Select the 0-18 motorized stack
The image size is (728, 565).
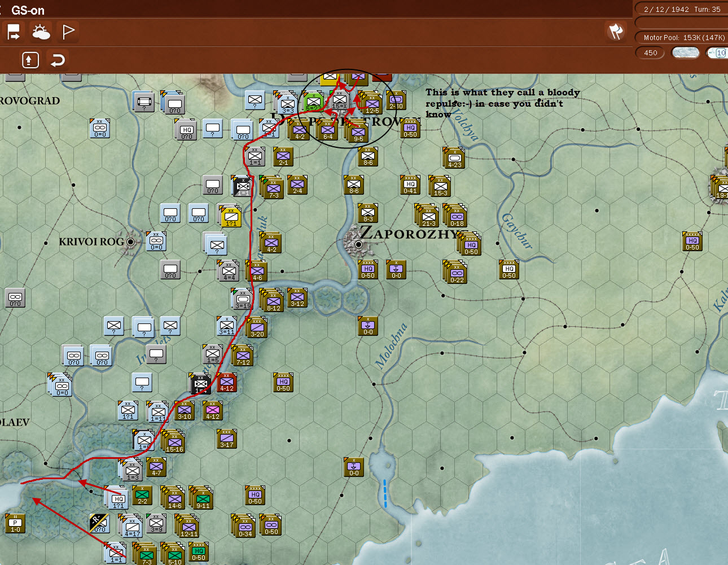(457, 217)
